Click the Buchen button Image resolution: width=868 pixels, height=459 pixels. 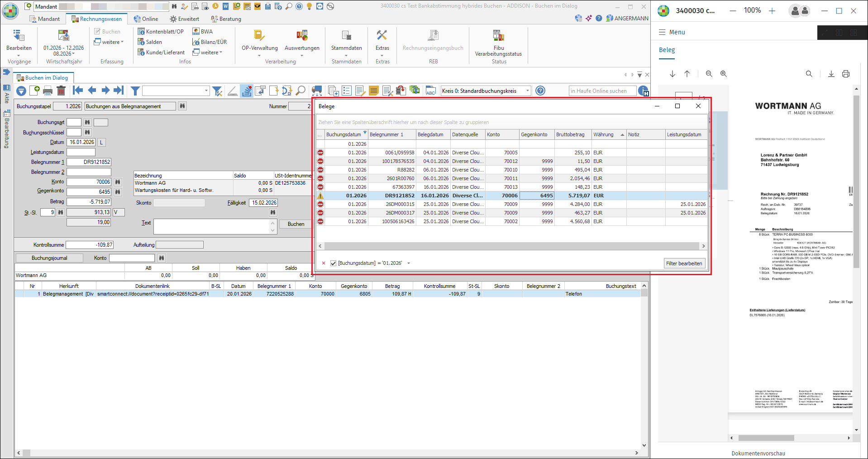(296, 224)
